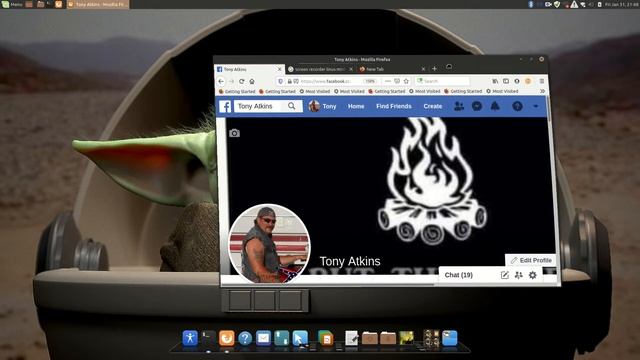The width and height of the screenshot is (640, 360).
Task: Click the Bluetooth tray icon
Action: (x=531, y=4)
